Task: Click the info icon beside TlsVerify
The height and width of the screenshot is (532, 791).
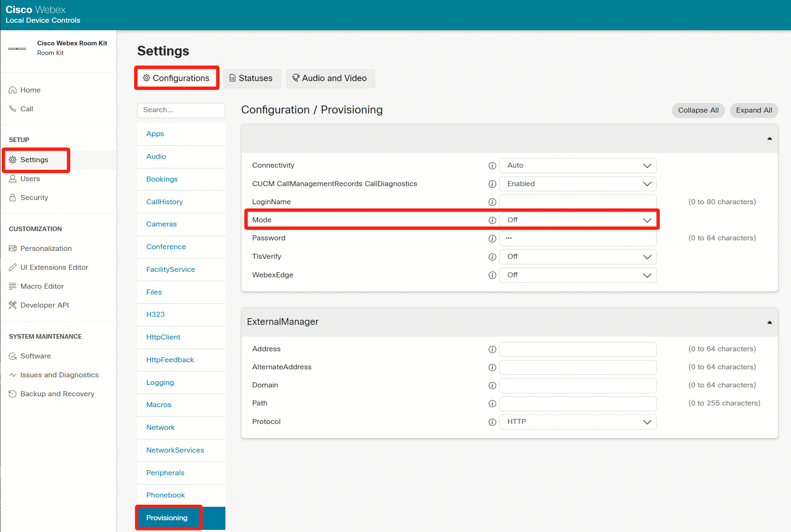Action: coord(492,257)
